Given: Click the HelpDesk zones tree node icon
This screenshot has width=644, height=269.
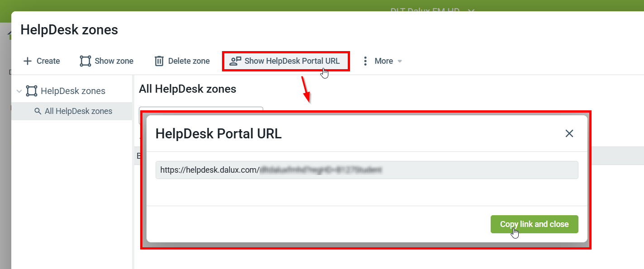Looking at the screenshot, I should 32,91.
